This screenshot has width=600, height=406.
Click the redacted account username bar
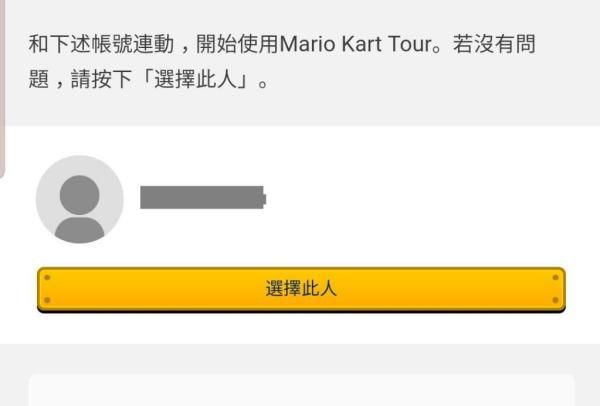[x=202, y=197]
